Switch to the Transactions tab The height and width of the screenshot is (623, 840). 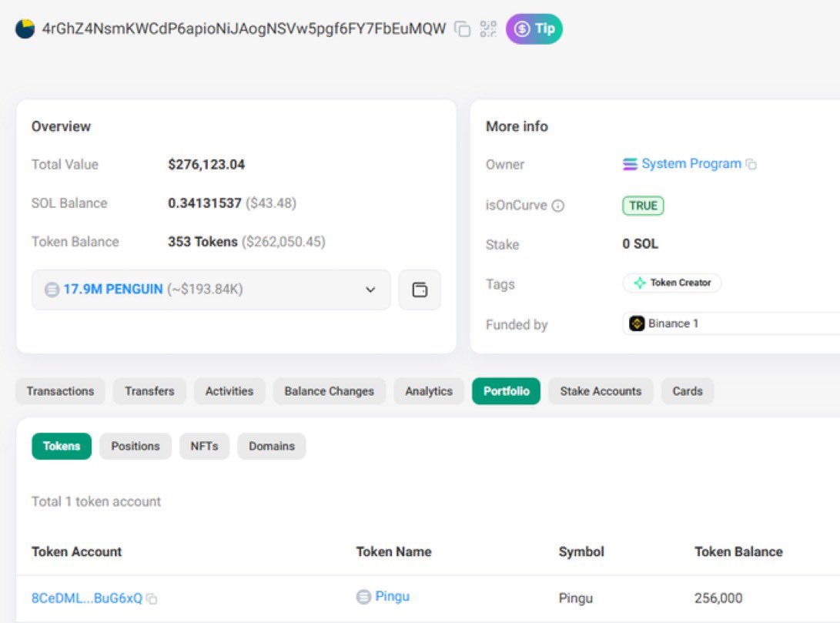61,391
